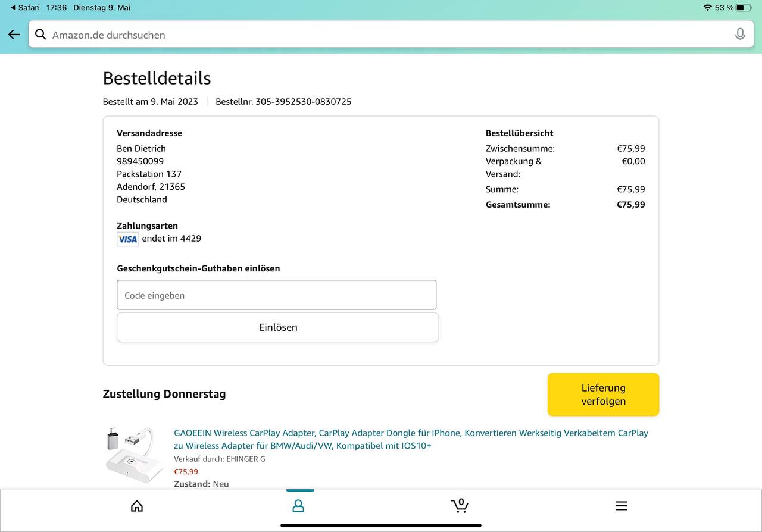Open the hamburger menu icon
Image resolution: width=762 pixels, height=532 pixels.
pos(621,506)
